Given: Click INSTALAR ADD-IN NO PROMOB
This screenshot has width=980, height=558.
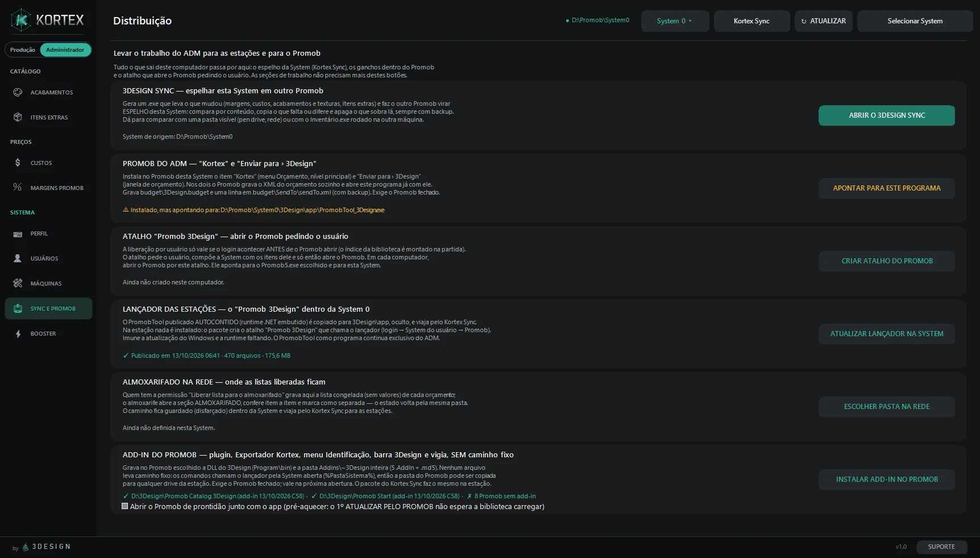Looking at the screenshot, I should click(887, 480).
